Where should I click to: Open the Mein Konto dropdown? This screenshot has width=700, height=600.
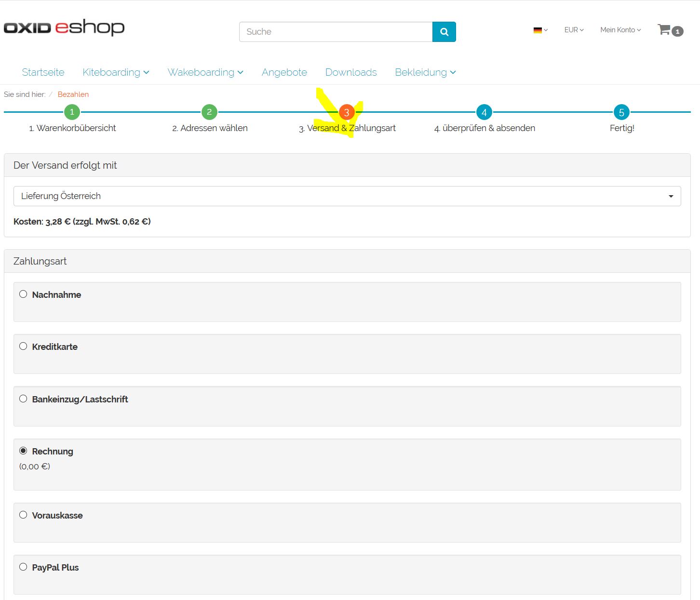(x=620, y=30)
